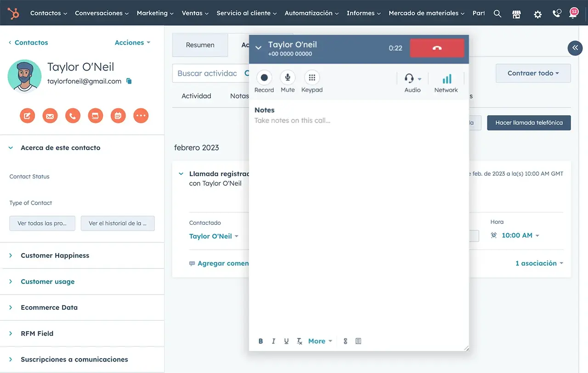Hang up using the red end-call button

[437, 48]
